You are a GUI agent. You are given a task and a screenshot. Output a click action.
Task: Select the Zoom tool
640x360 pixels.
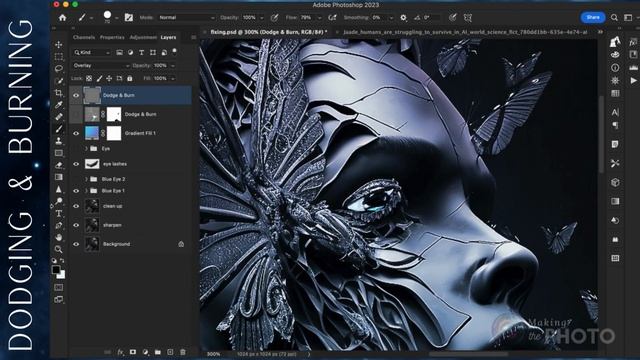coord(59,249)
